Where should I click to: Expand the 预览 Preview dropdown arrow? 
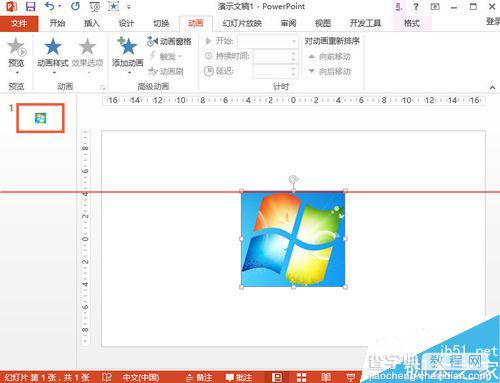pos(17,72)
